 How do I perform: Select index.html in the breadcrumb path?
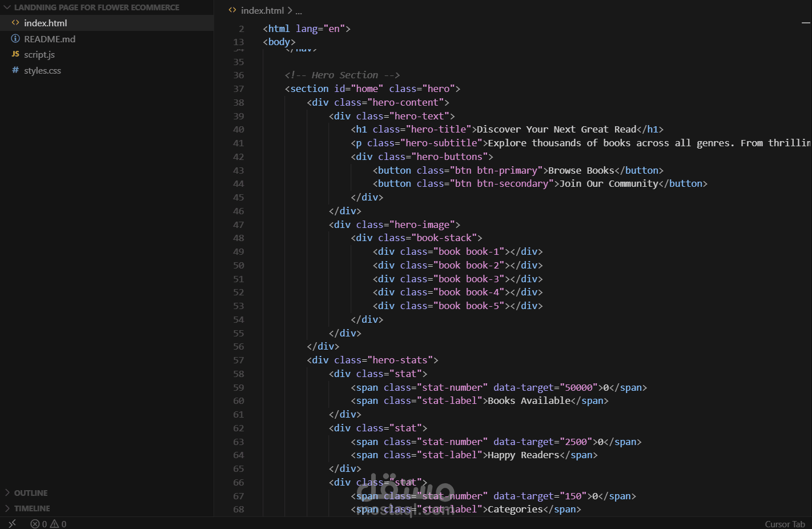[262, 10]
